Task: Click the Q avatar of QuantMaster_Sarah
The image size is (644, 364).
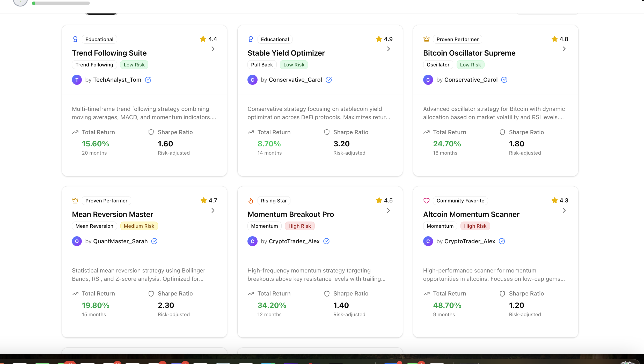Action: point(77,241)
